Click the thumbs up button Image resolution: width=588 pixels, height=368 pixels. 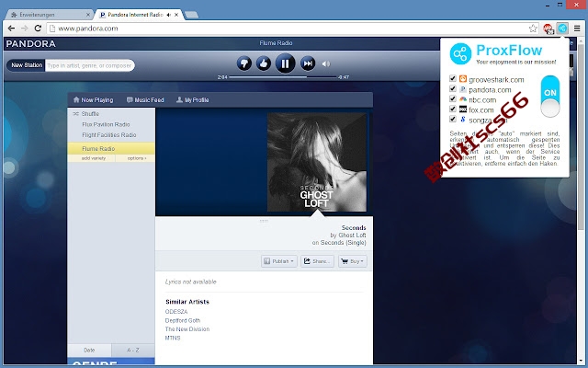pyautogui.click(x=264, y=63)
